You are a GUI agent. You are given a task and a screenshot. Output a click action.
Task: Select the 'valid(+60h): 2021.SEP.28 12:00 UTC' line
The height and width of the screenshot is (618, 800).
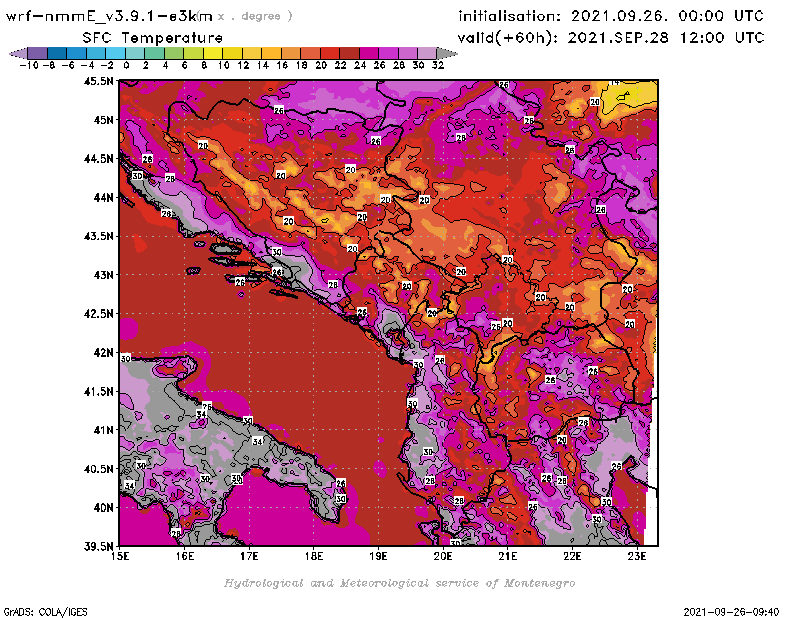coord(611,38)
